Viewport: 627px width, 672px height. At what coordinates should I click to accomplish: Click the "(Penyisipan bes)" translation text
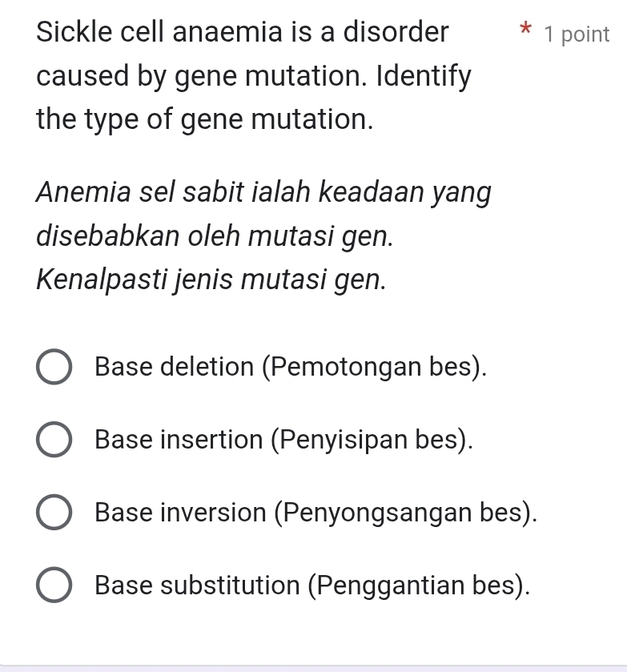[x=372, y=441]
